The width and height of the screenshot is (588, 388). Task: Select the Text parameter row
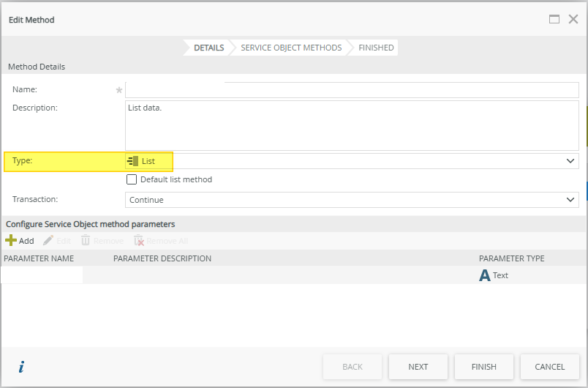click(x=294, y=275)
